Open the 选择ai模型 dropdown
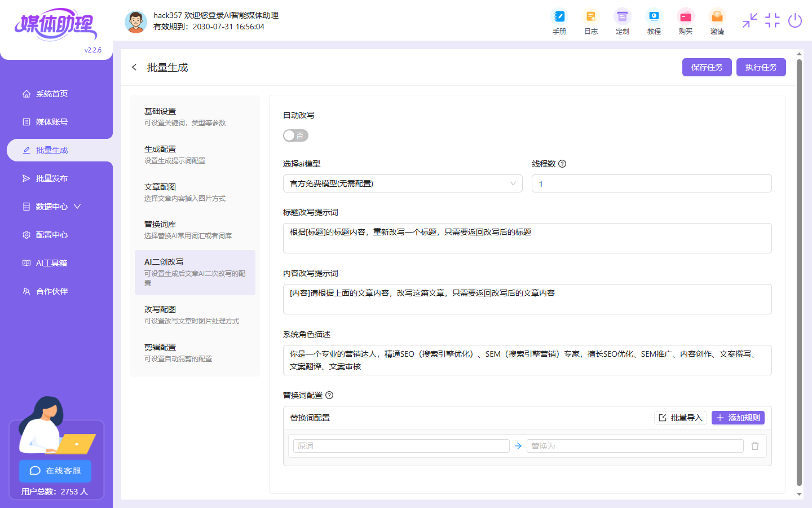812x508 pixels. 403,183
